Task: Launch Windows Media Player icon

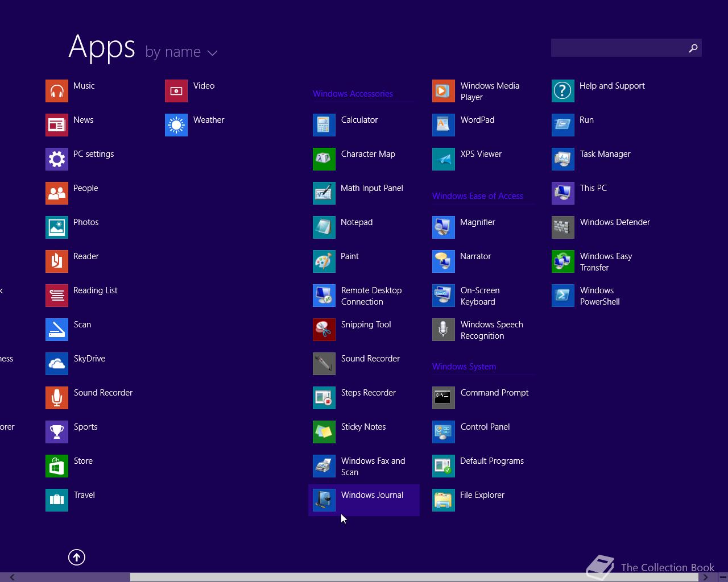Action: (x=444, y=91)
